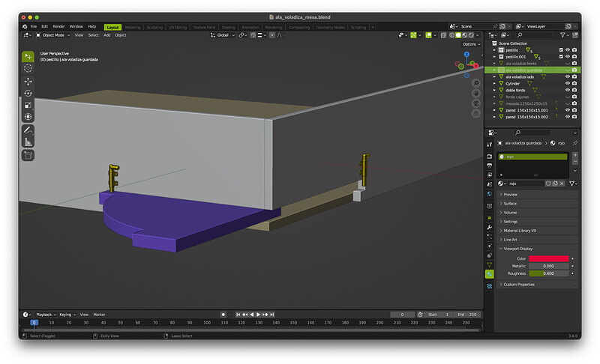Screen dimensions: 600x364
Task: Click the pan hand viewport gizmo
Action: pyautogui.click(x=476, y=93)
